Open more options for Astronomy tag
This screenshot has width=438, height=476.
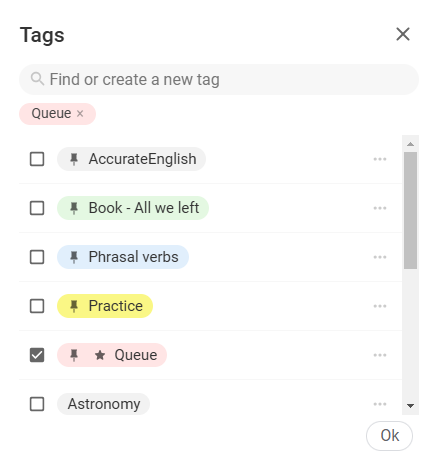pos(380,404)
